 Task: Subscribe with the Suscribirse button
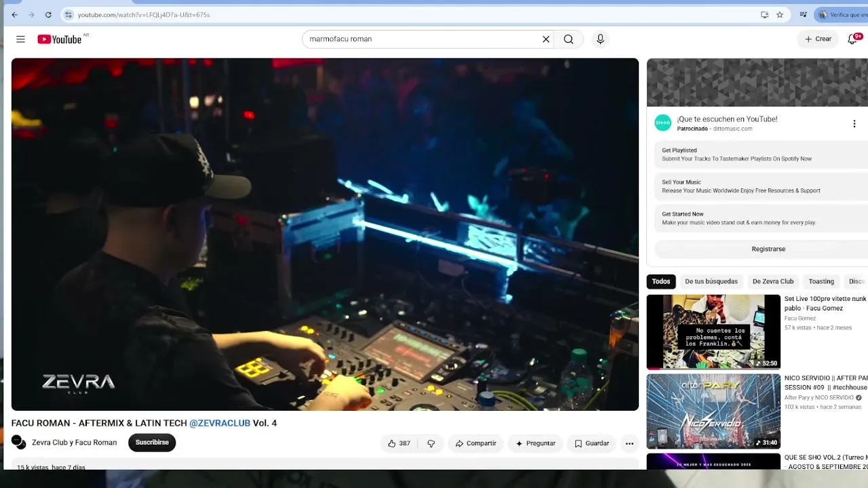coord(152,443)
